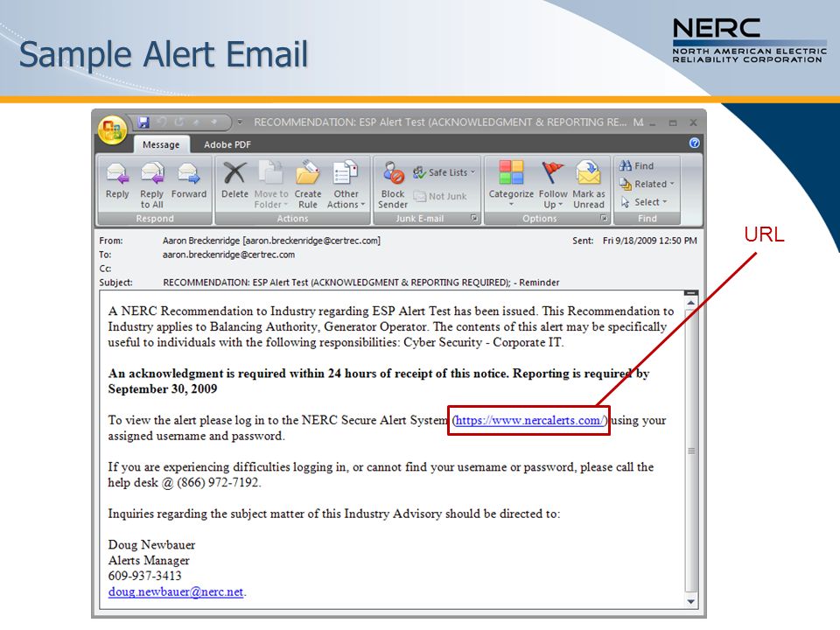Delete the email message
The image size is (840, 630).
tap(234, 180)
